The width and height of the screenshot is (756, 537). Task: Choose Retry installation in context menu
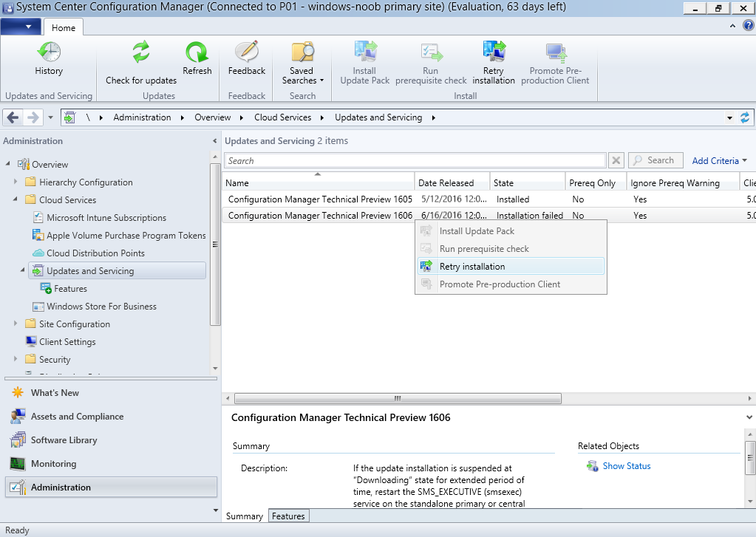pyautogui.click(x=511, y=267)
